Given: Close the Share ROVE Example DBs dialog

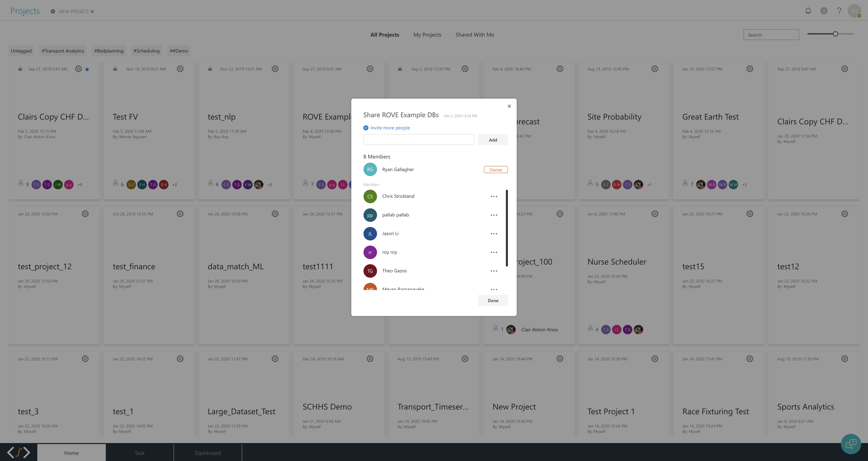Looking at the screenshot, I should (x=509, y=106).
